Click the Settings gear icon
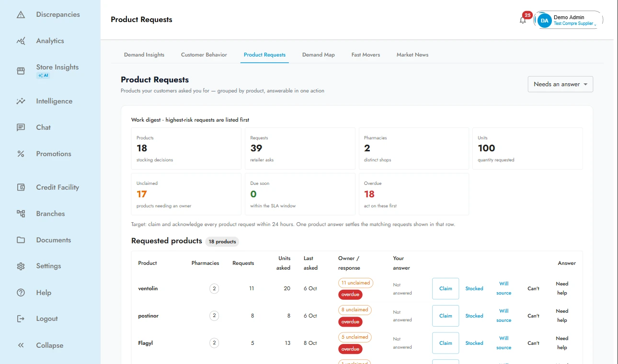618x364 pixels. point(21,266)
